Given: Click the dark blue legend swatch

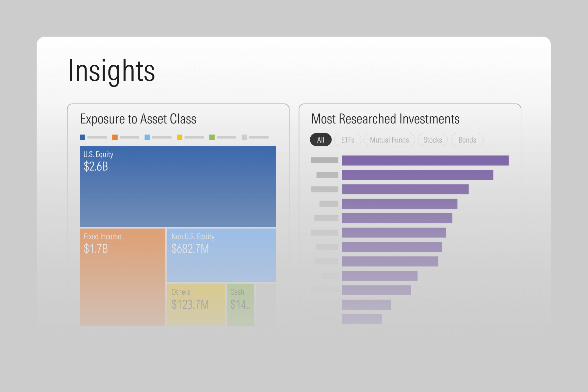Looking at the screenshot, I should (83, 137).
